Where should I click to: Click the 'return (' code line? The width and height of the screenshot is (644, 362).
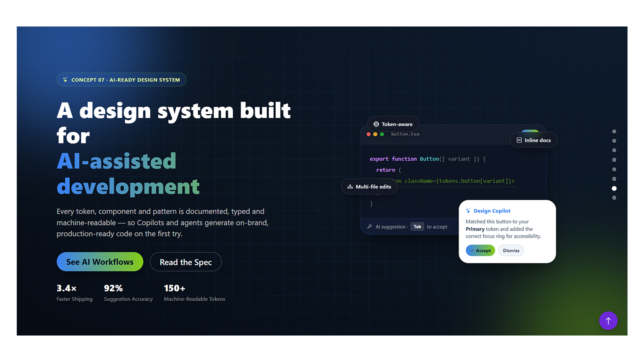[x=388, y=170]
